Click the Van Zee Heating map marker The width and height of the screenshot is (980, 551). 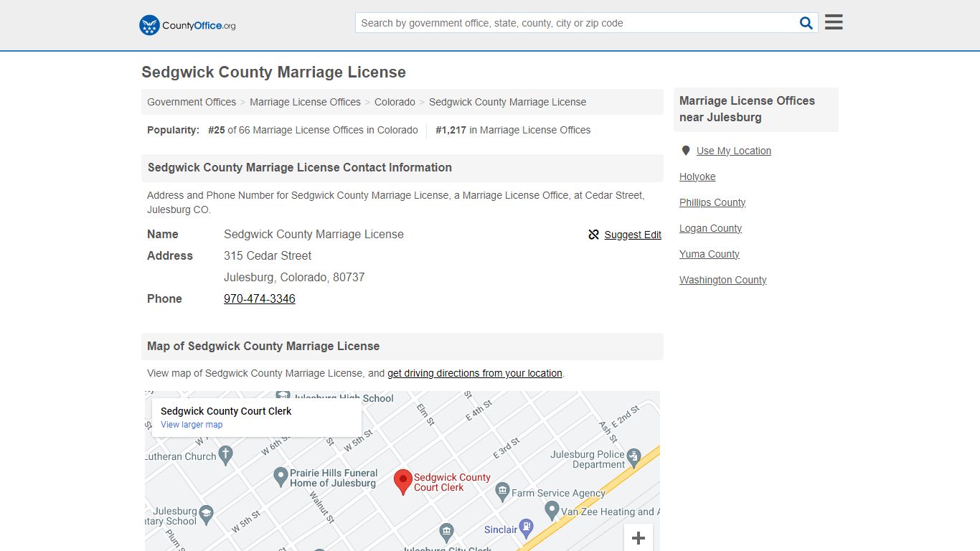pos(552,511)
